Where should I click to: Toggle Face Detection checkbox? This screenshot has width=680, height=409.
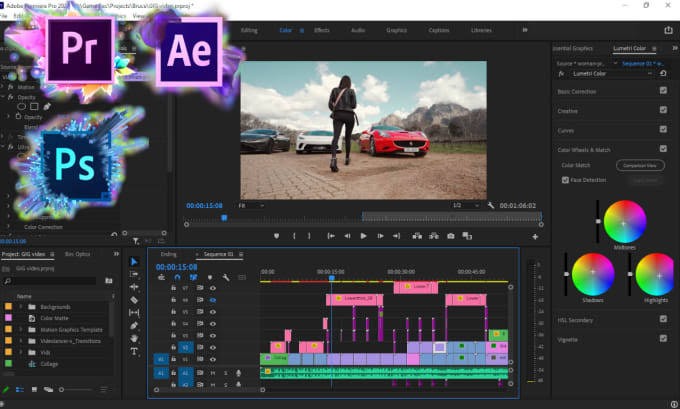[x=565, y=180]
